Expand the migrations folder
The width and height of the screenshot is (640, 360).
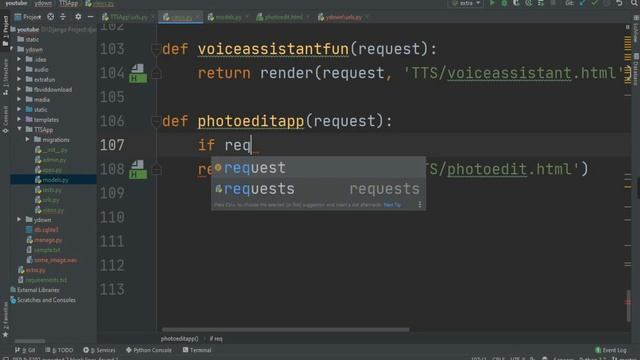[x=27, y=140]
